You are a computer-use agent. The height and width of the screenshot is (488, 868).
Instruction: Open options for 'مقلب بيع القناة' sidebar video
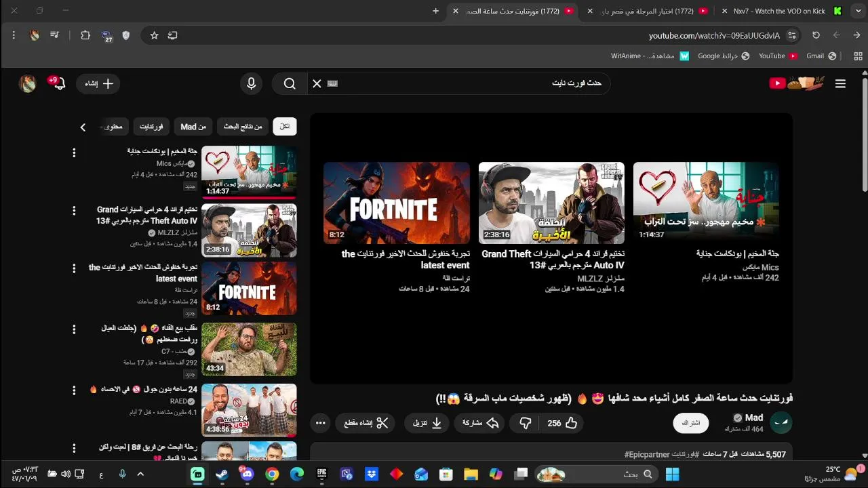[74, 330]
